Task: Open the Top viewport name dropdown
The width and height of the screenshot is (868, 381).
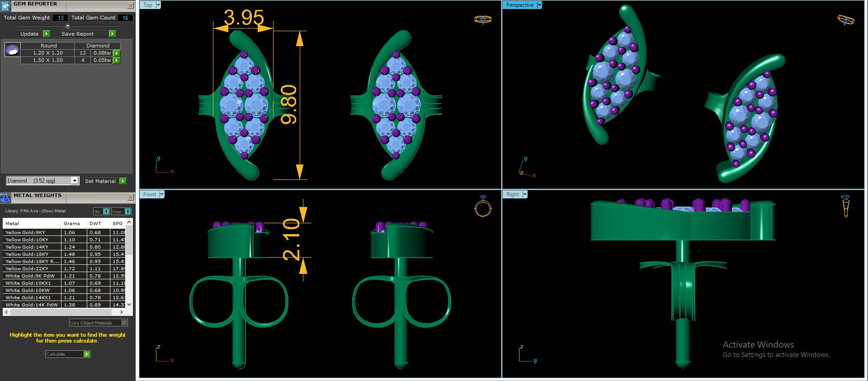Action: tap(158, 5)
